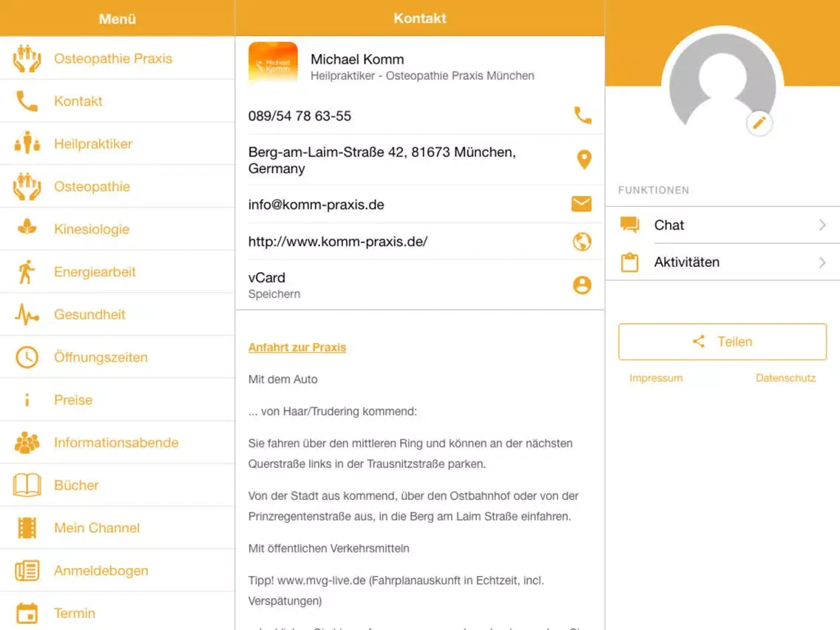Screen dimensions: 840x630
Task: Click the Michael Komm orange logo
Action: tap(273, 63)
